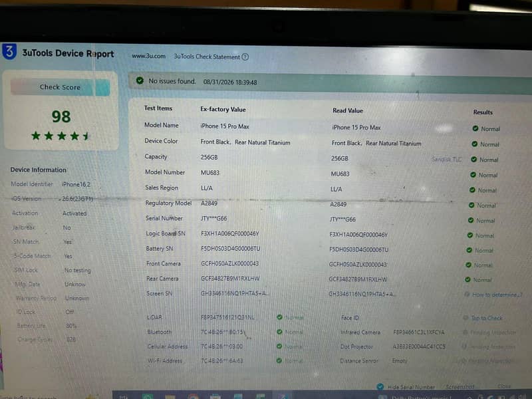Click the green check icon in Capacity row
Screen dimensions: 532x399
(x=473, y=159)
